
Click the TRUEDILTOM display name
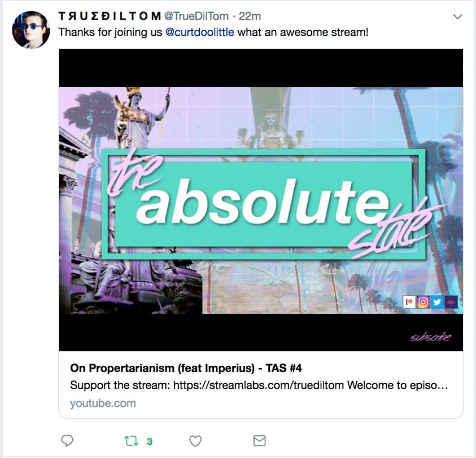tap(110, 16)
